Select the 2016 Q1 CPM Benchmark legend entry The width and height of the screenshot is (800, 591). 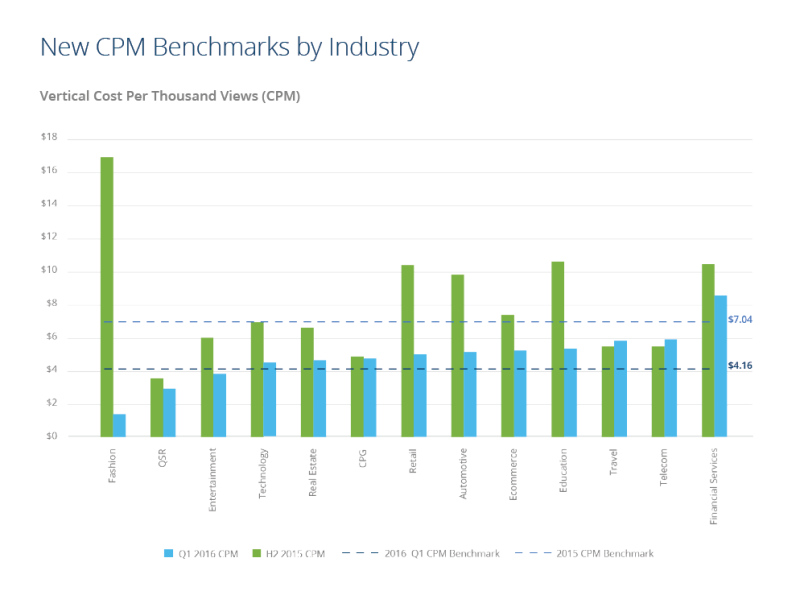click(x=422, y=553)
